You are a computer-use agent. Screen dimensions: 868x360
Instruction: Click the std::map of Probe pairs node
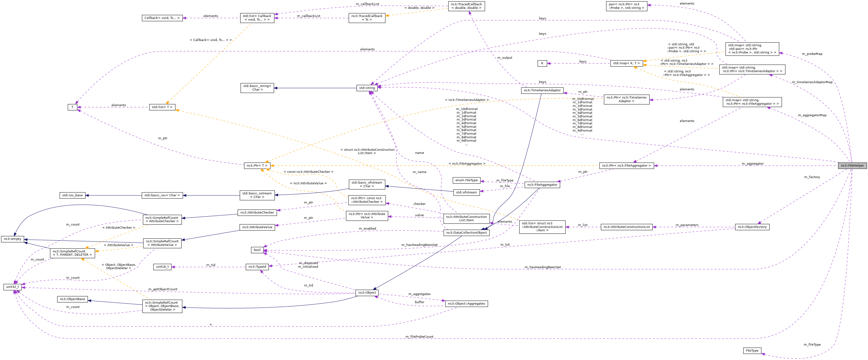coord(752,49)
